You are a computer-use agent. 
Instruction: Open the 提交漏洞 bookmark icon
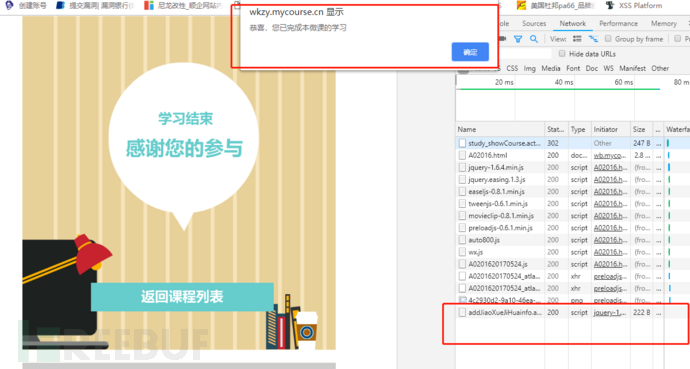[x=60, y=5]
